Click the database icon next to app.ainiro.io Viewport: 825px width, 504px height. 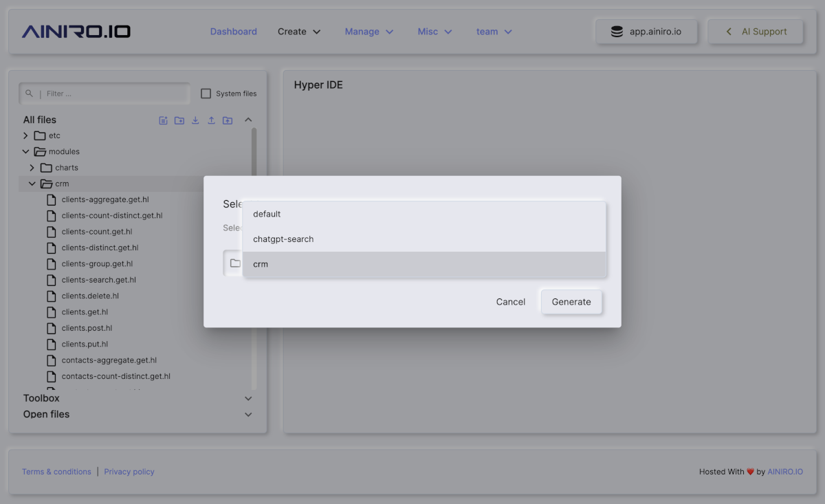[617, 32]
